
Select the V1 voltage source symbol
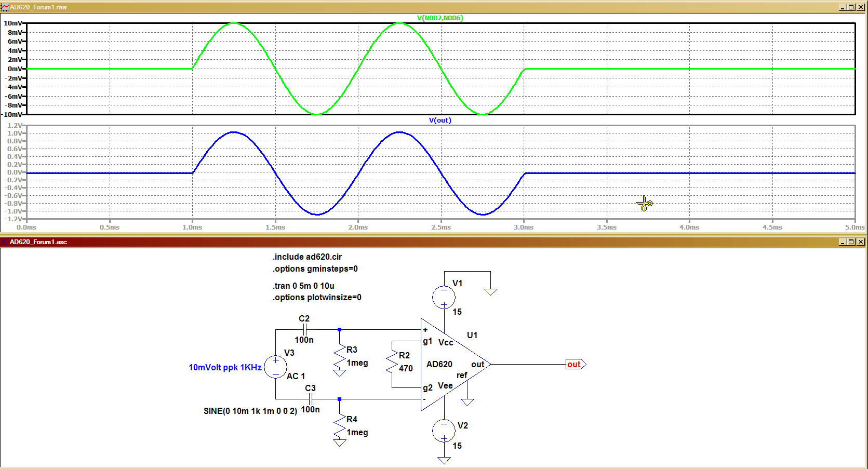click(444, 297)
